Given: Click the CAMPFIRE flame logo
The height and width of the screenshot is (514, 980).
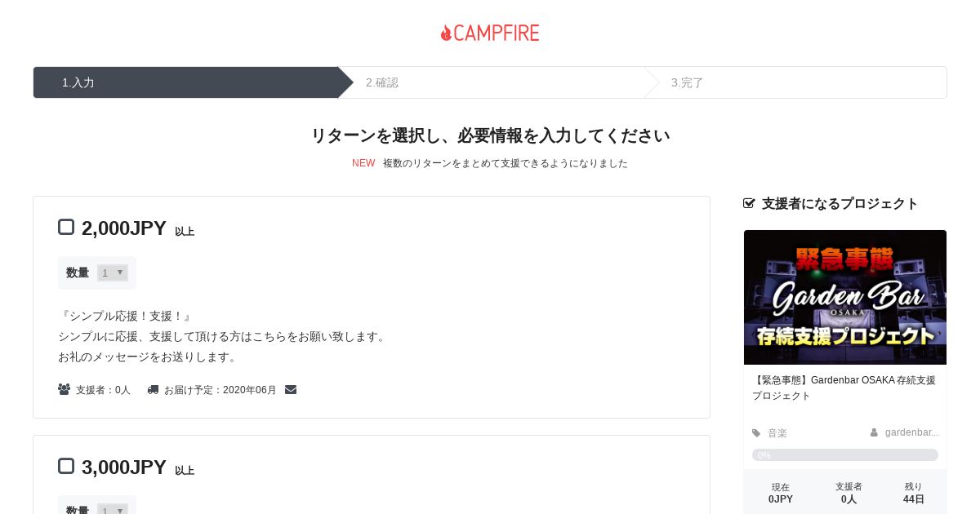Looking at the screenshot, I should (490, 33).
